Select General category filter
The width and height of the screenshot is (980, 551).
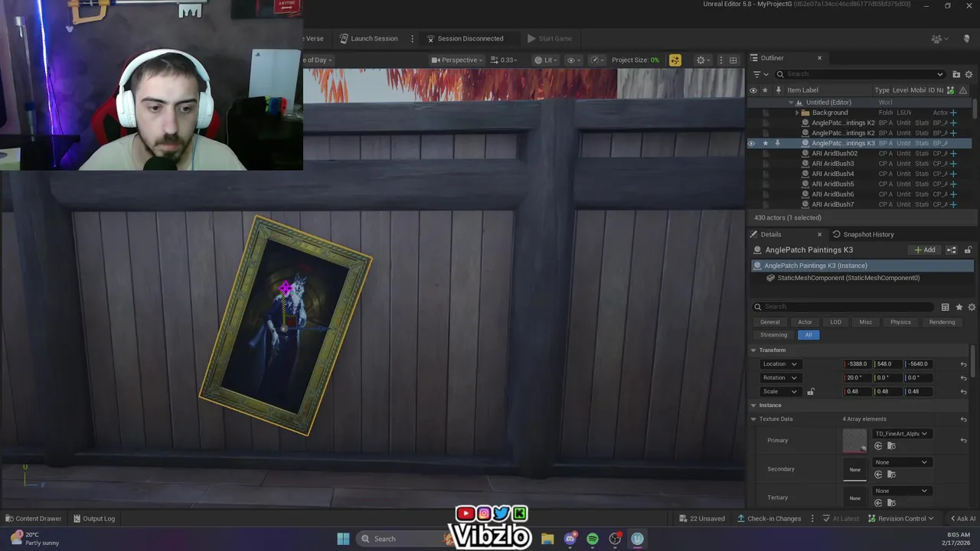(x=769, y=322)
